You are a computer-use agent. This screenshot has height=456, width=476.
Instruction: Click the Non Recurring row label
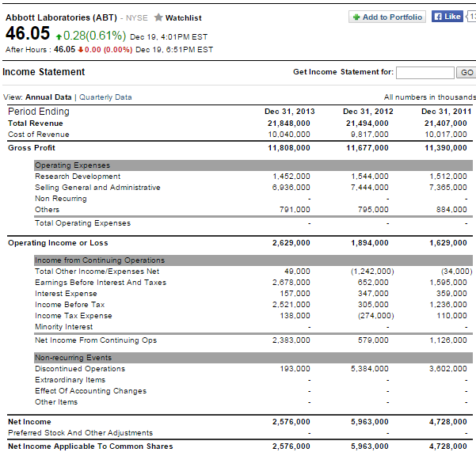61,199
